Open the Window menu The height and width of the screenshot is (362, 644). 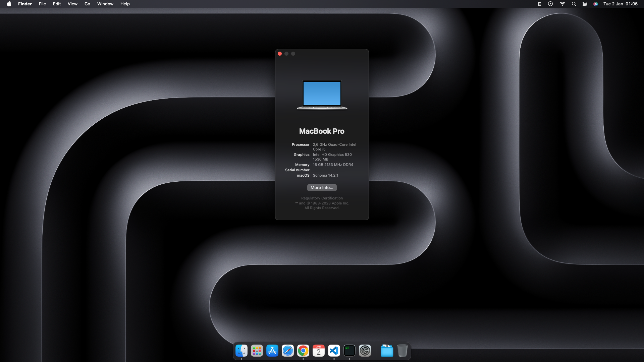105,4
